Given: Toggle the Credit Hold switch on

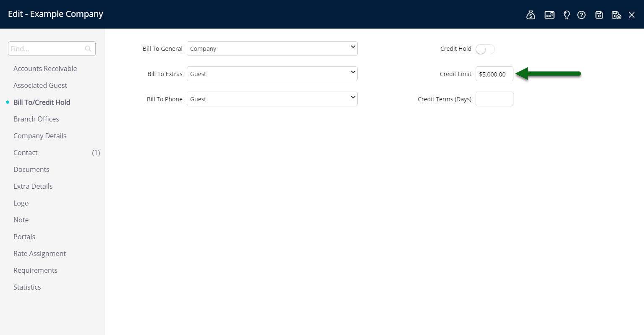Looking at the screenshot, I should [x=485, y=49].
